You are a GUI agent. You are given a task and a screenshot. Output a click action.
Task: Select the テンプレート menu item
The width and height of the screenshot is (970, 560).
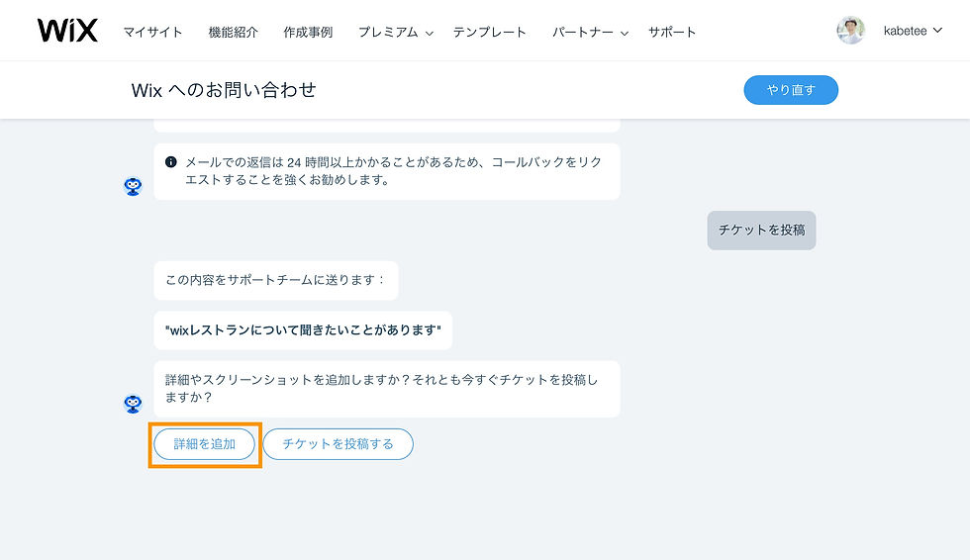pos(489,32)
